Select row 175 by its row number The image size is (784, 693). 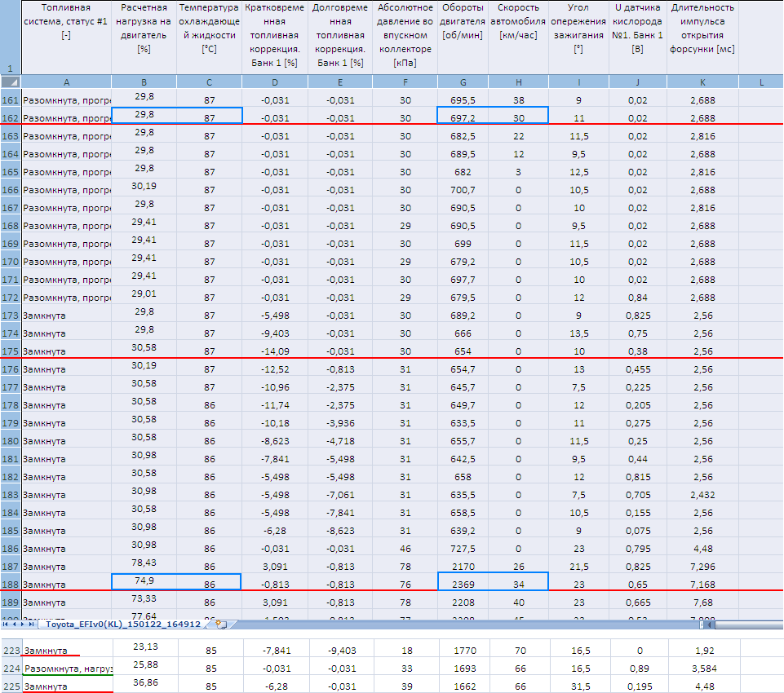(11, 351)
